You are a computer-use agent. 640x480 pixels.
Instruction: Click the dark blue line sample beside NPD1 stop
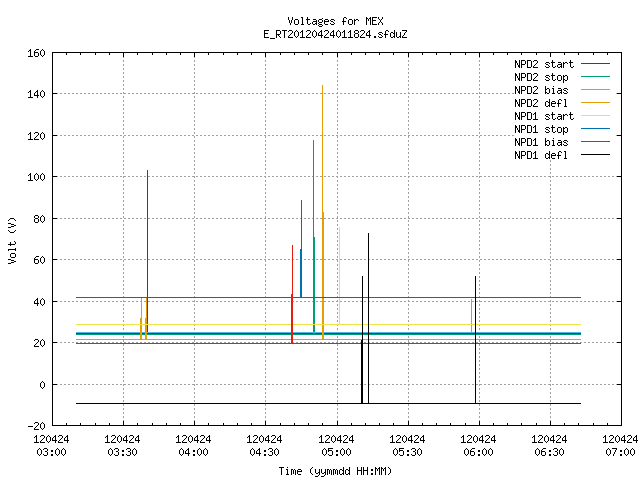(595, 129)
